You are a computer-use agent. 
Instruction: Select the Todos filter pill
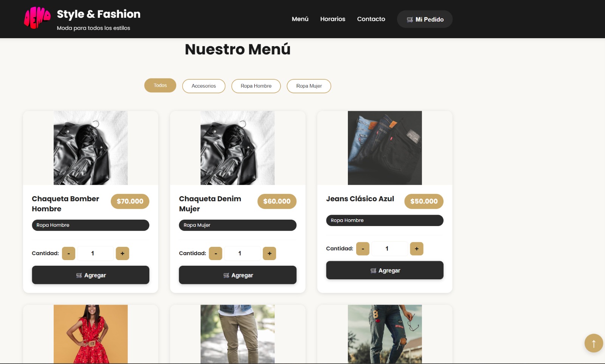coord(160,85)
